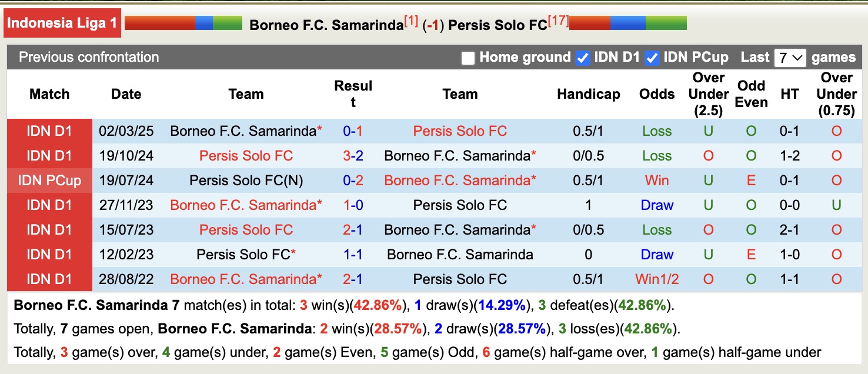Uncheck the IDN D1 filter

(582, 57)
